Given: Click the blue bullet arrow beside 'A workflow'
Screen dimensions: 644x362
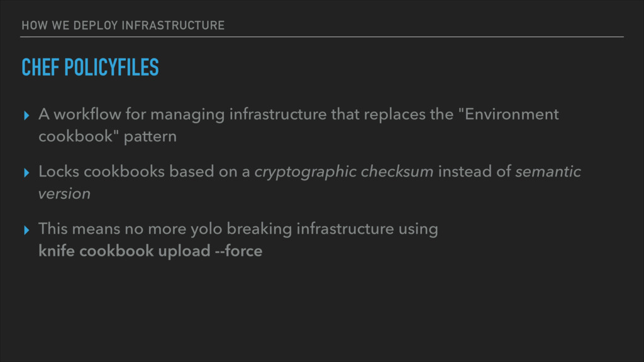Looking at the screenshot, I should [26, 116].
